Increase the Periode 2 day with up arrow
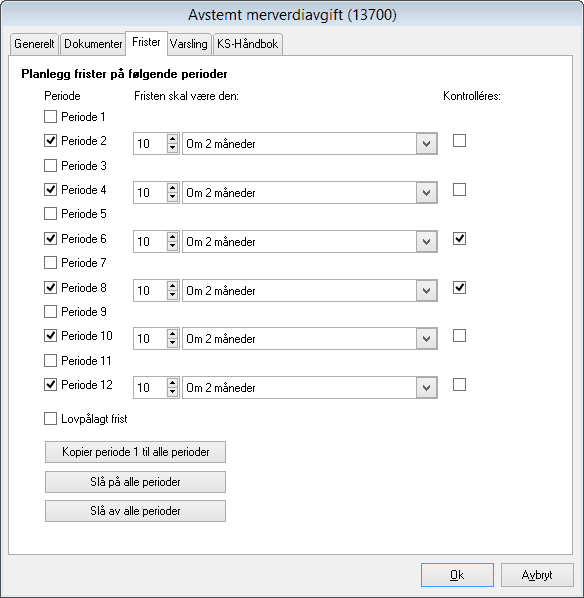The height and width of the screenshot is (598, 584). [173, 139]
